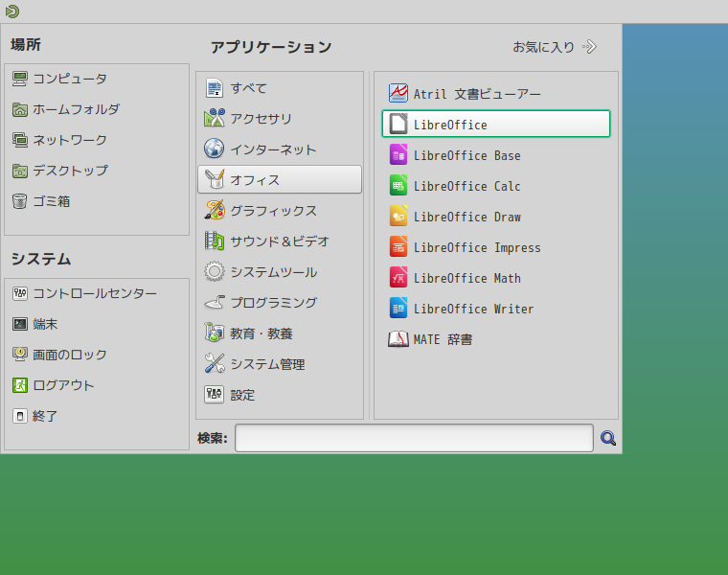Select システムツール category
Screen dimensions: 728x575
pos(280,272)
